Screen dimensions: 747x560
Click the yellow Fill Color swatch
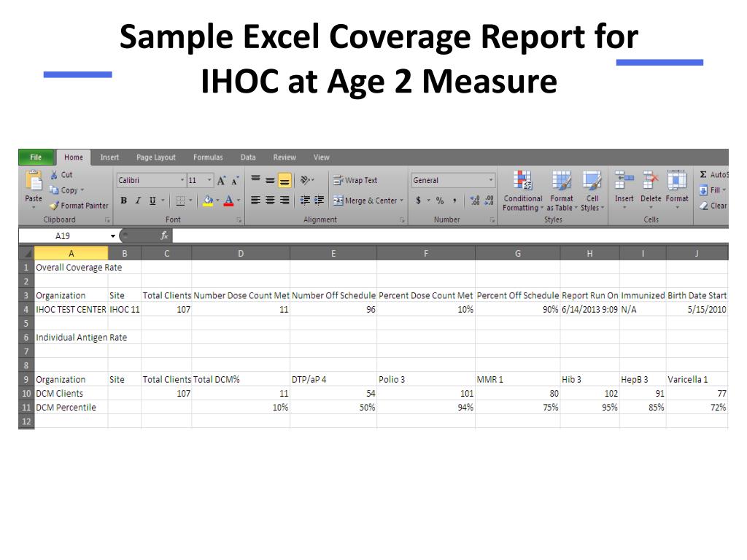(x=208, y=201)
